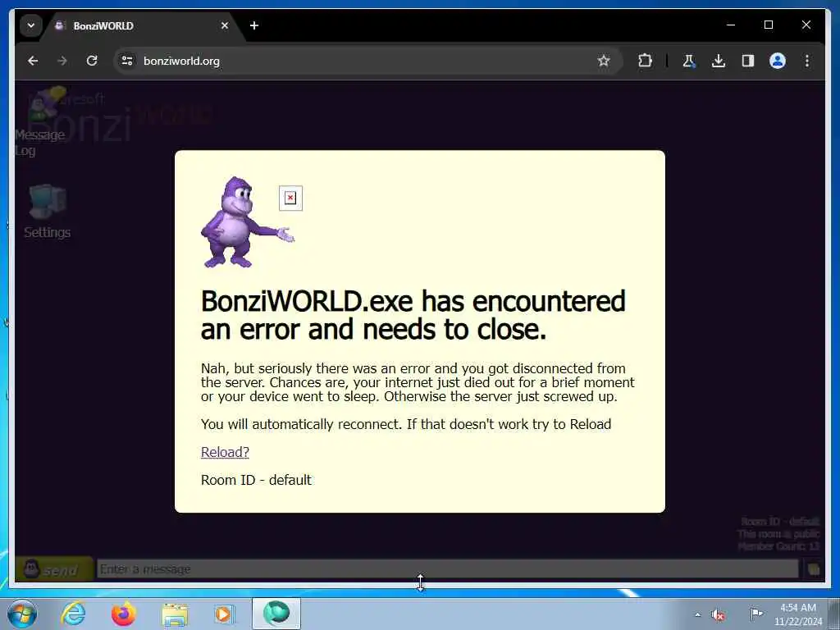The height and width of the screenshot is (630, 840).
Task: Open the taskbar clock 4:54 AM
Action: pyautogui.click(x=797, y=614)
